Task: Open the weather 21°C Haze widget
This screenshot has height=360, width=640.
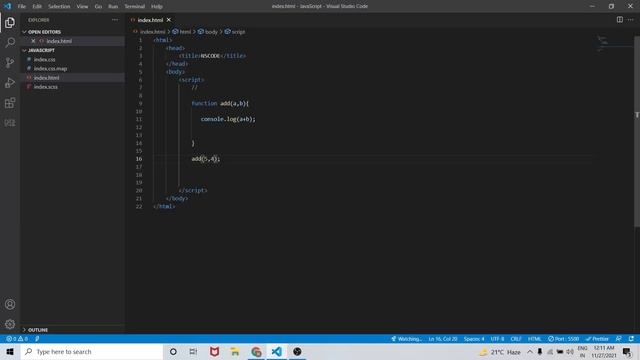Action: point(500,351)
